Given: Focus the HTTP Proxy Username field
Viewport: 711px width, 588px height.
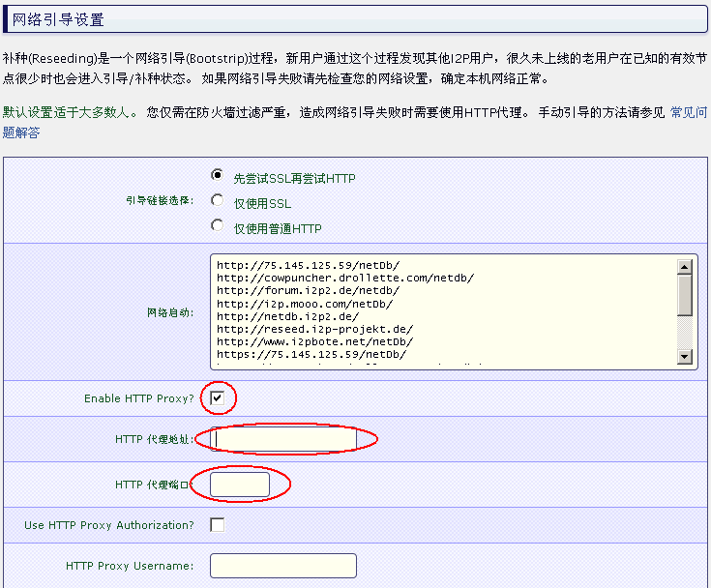Looking at the screenshot, I should tap(283, 565).
